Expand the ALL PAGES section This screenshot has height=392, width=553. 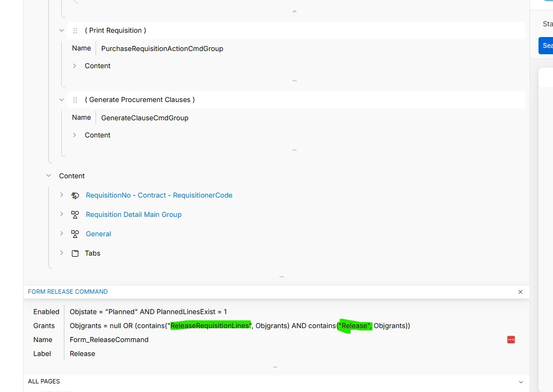tap(521, 382)
